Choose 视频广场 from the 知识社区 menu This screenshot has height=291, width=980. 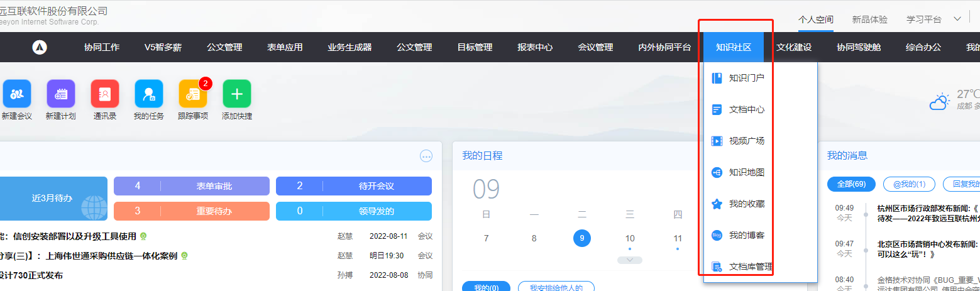746,141
